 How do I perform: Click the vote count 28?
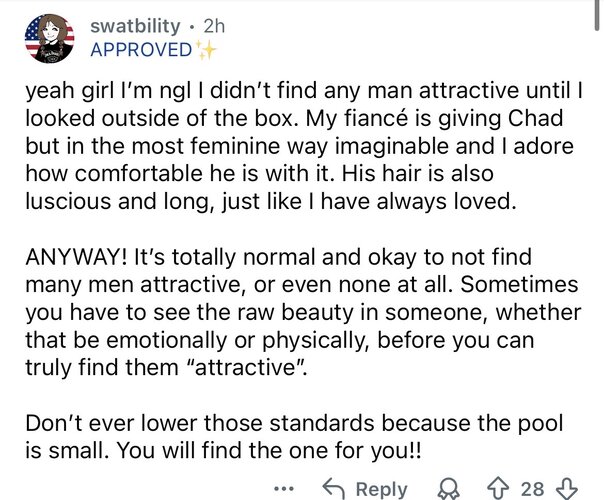(532, 489)
